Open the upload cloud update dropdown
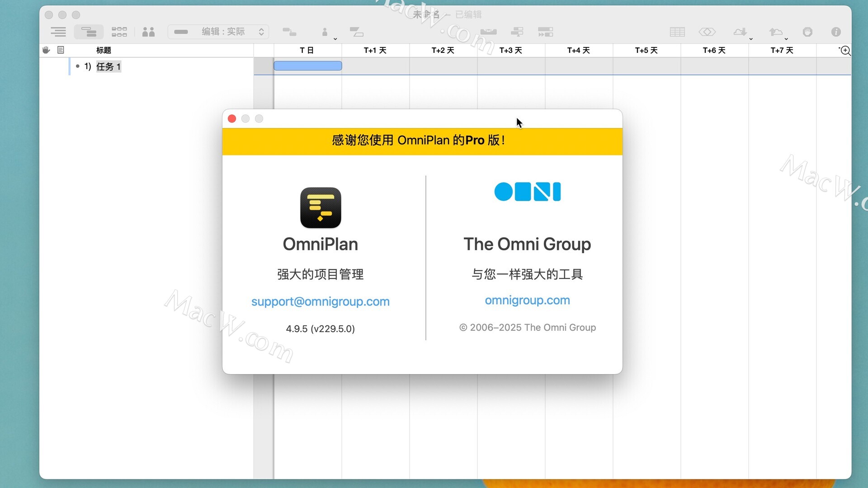This screenshot has height=488, width=868. click(778, 32)
